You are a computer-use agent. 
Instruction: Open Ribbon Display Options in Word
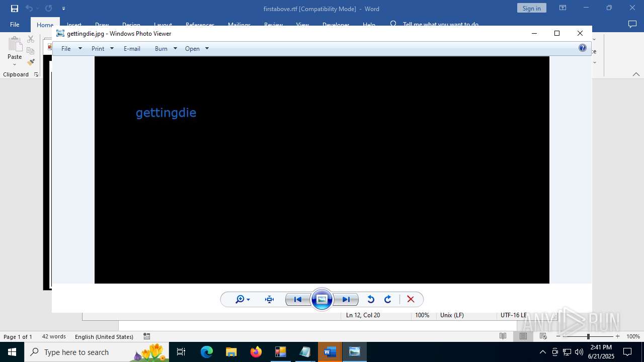tap(563, 8)
